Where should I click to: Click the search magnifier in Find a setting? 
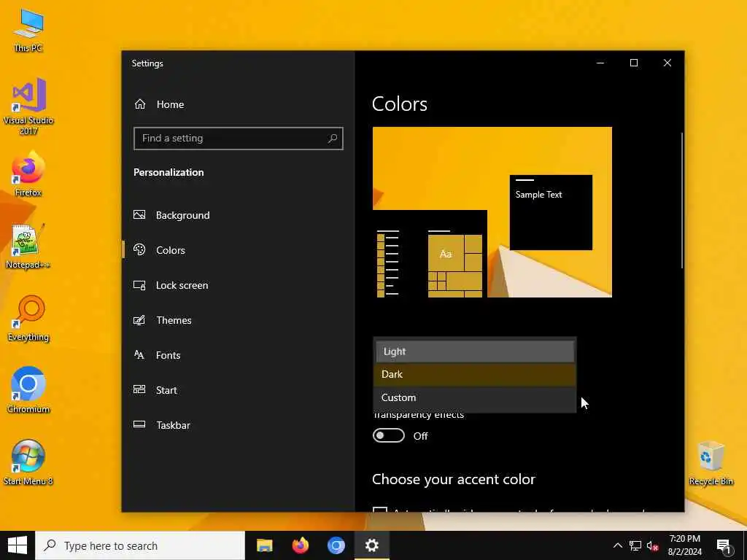(333, 139)
